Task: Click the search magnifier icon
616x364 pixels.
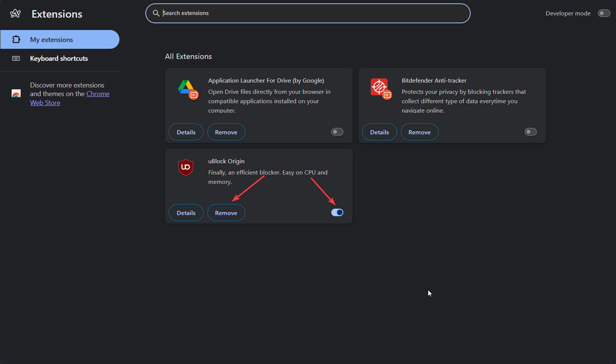Action: click(x=156, y=13)
